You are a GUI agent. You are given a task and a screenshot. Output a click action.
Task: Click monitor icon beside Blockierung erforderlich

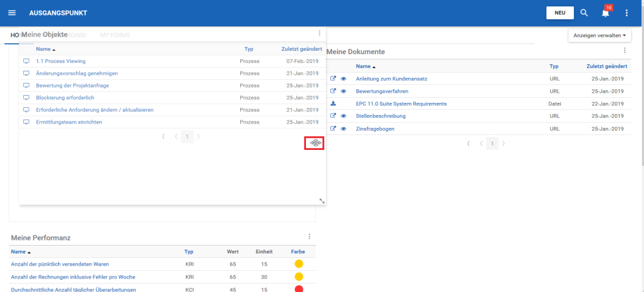coord(26,98)
